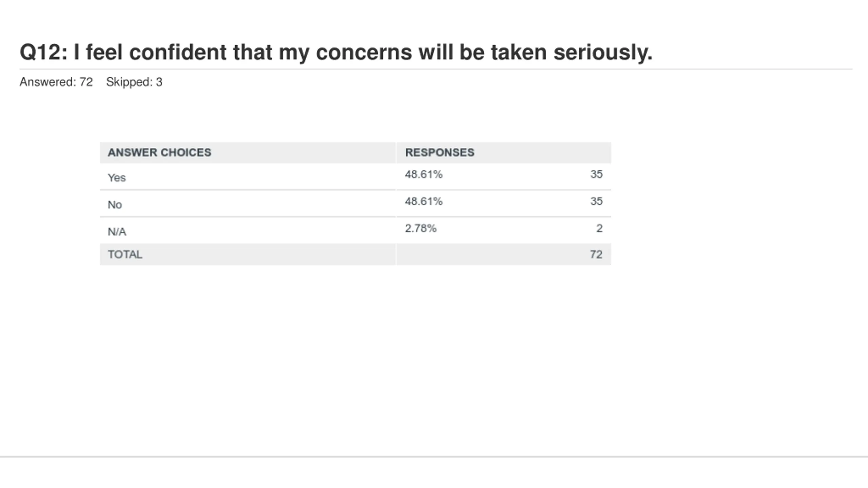Select the N/A answer row label
This screenshot has height=488, width=868.
tap(117, 232)
